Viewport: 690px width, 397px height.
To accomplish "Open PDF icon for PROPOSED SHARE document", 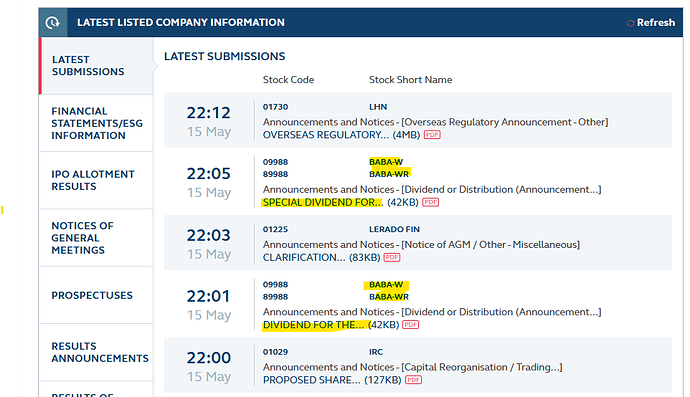I will click(413, 379).
